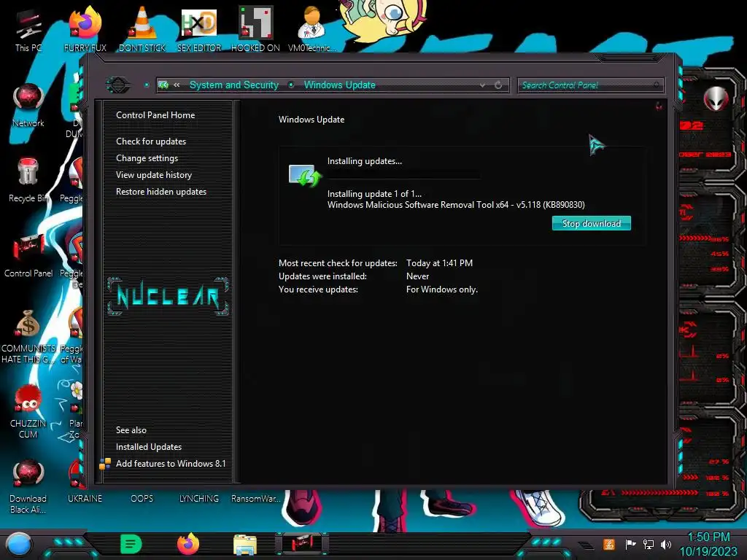Click the Start orb on the taskbar
Screen dimensions: 747x560
(19, 545)
